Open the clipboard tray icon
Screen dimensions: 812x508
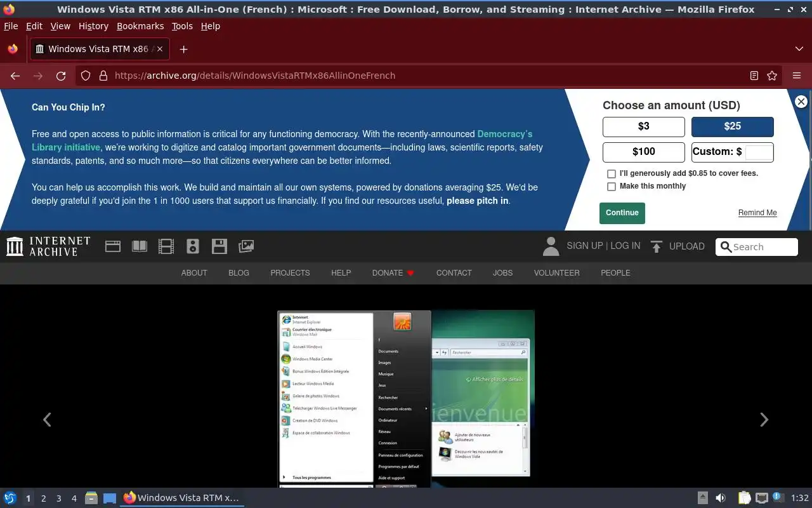744,498
